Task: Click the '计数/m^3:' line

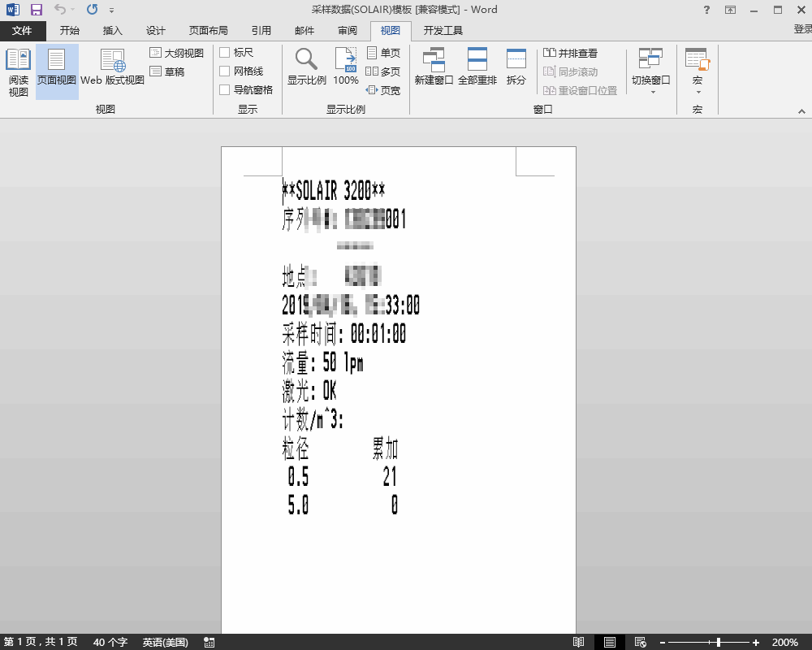Action: click(313, 419)
